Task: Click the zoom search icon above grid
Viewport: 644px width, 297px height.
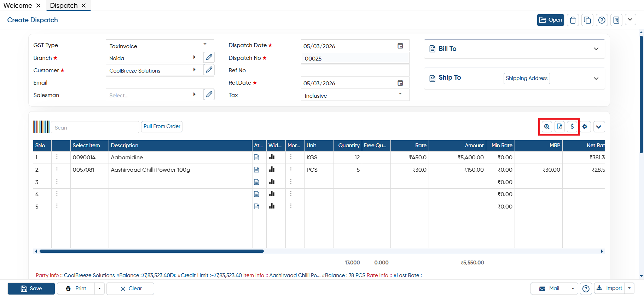Action: (547, 127)
